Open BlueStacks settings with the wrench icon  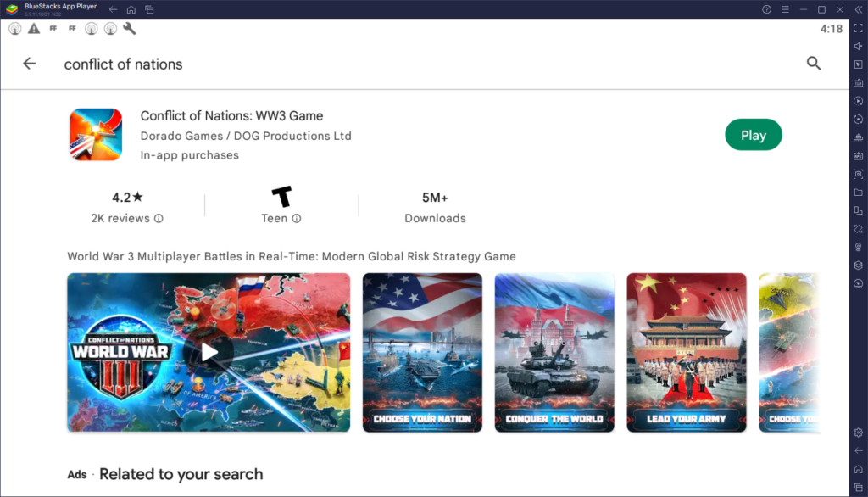coord(130,28)
